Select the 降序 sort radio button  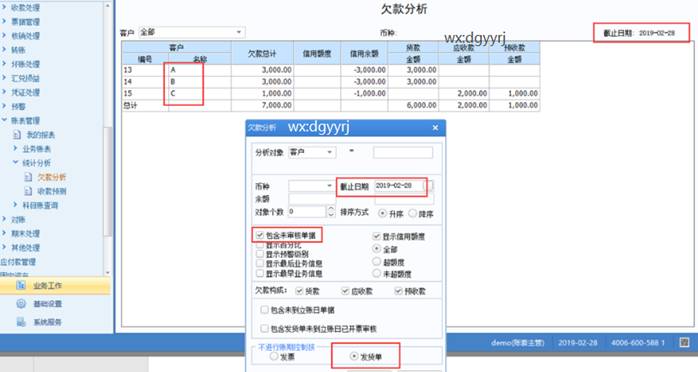tap(413, 214)
